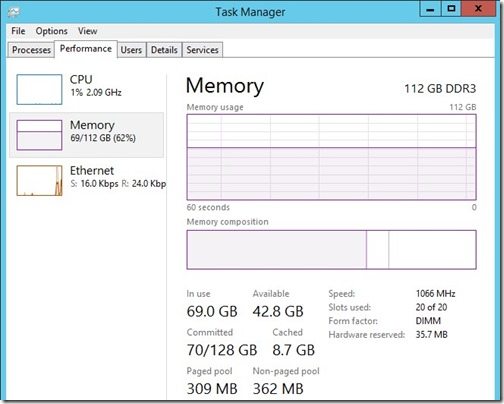
Task: Select the Performance tab
Action: (86, 49)
